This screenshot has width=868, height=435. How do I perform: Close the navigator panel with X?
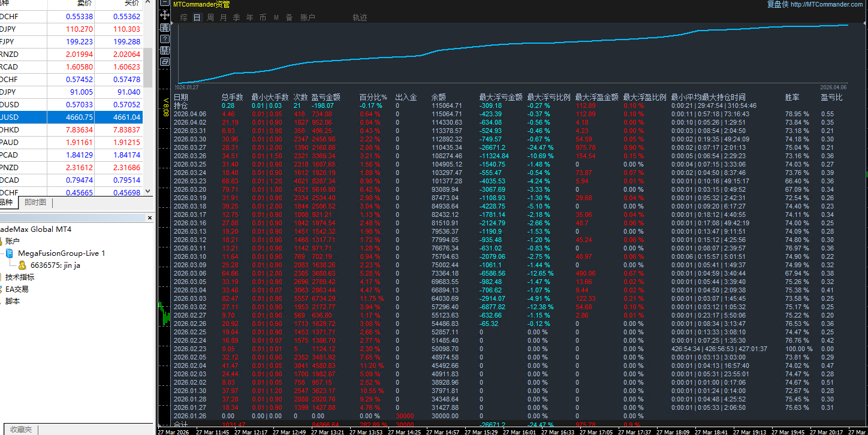tap(149, 217)
